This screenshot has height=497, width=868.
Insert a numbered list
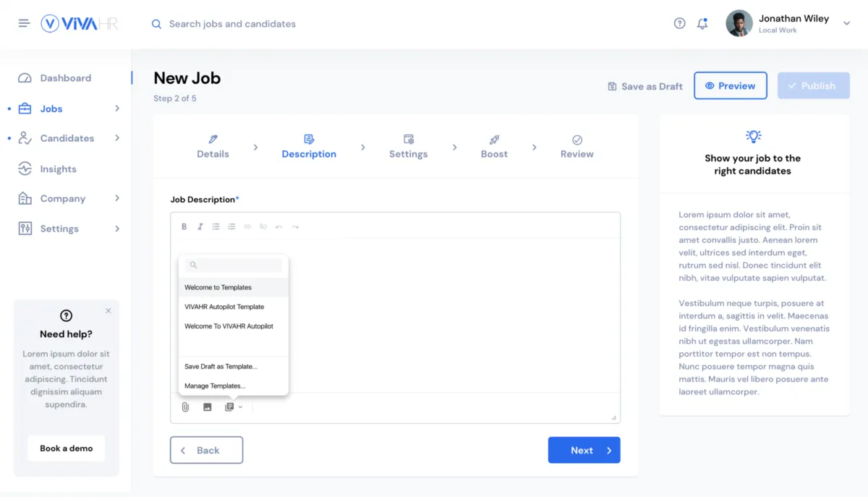(231, 226)
